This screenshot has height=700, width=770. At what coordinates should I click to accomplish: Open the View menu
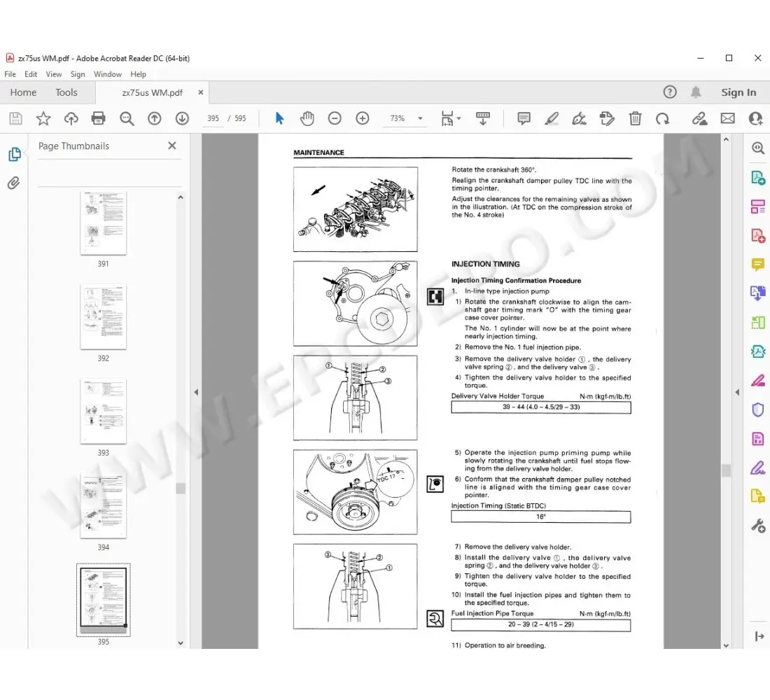click(x=54, y=73)
